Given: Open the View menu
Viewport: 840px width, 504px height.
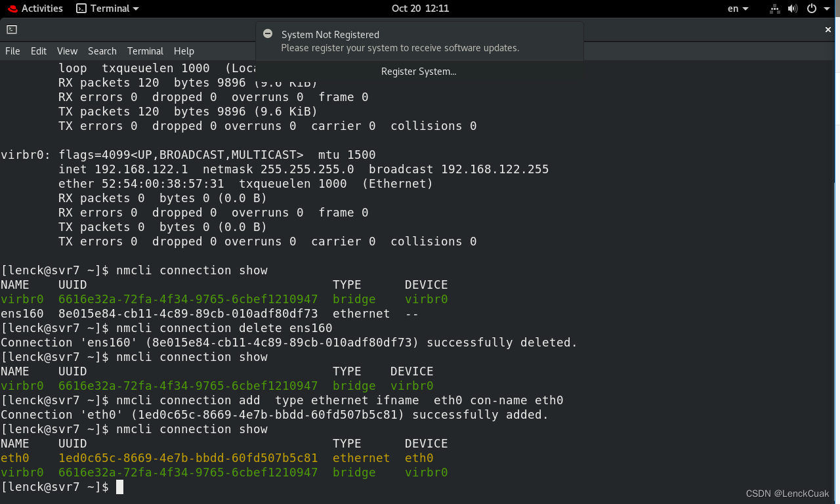Looking at the screenshot, I should tap(67, 51).
